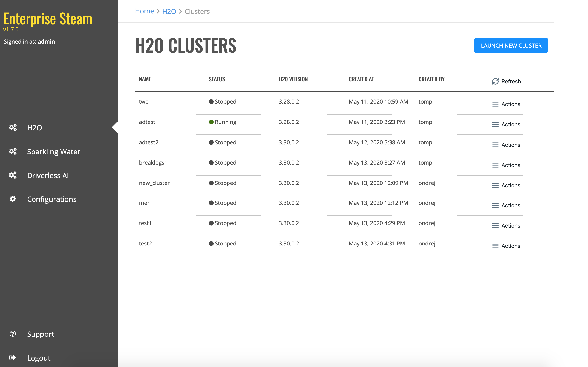Image resolution: width=588 pixels, height=367 pixels.
Task: Open Actions menu for adtest2 cluster
Action: tap(506, 145)
